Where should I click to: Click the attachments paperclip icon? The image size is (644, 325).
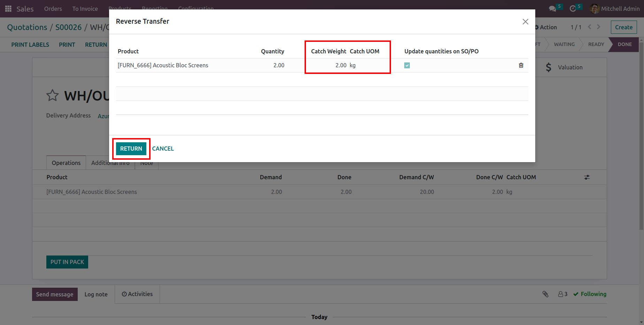point(545,294)
